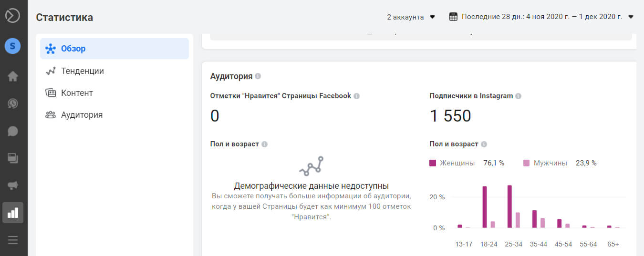This screenshot has height=256, width=644.
Task: Click the Business Suite logo at top left
Action: (x=13, y=16)
